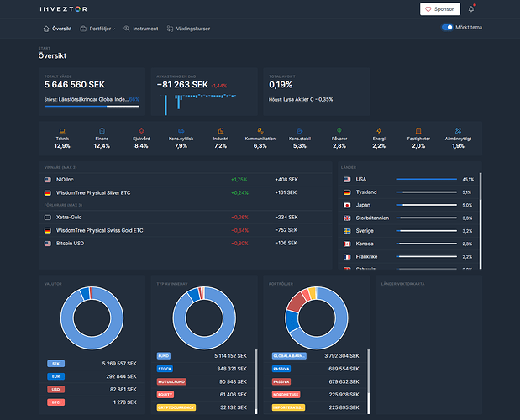Expand the Portföljer dropdown menu
The width and height of the screenshot is (520, 420).
[97, 29]
